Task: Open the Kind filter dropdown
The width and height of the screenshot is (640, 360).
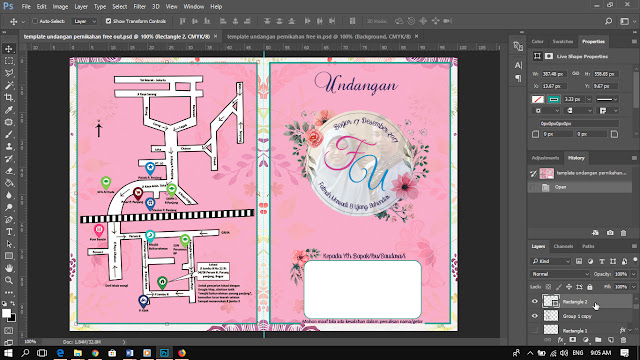Action: tap(551, 261)
